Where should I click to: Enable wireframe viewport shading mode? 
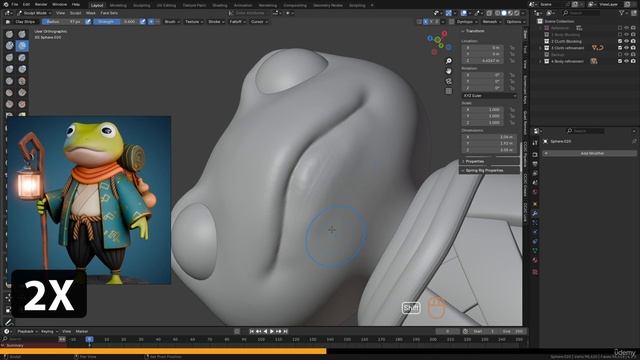tap(497, 13)
